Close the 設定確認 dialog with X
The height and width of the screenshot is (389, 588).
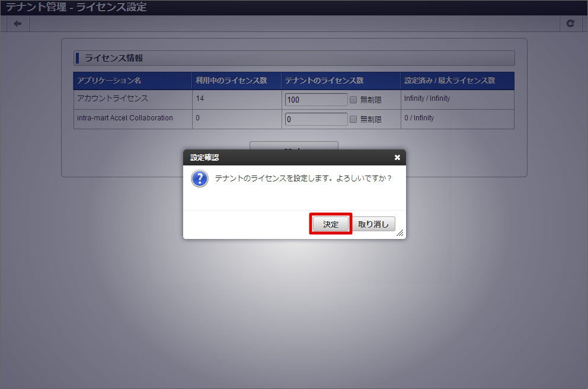pyautogui.click(x=398, y=158)
